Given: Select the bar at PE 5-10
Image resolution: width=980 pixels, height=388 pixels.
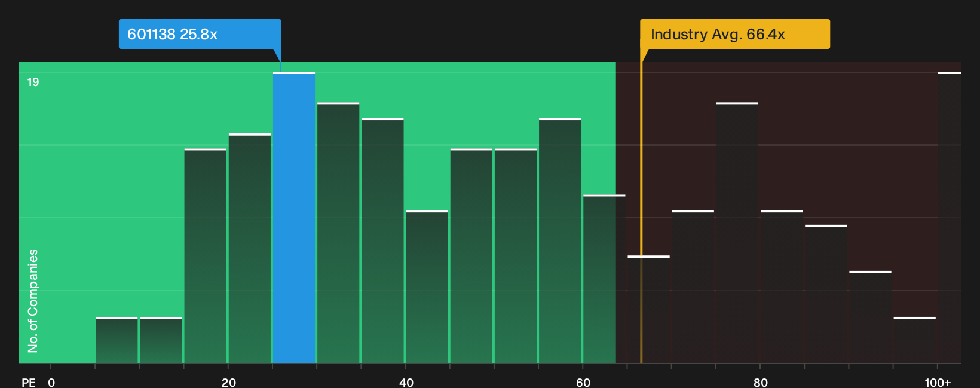Looking at the screenshot, I should [x=117, y=340].
